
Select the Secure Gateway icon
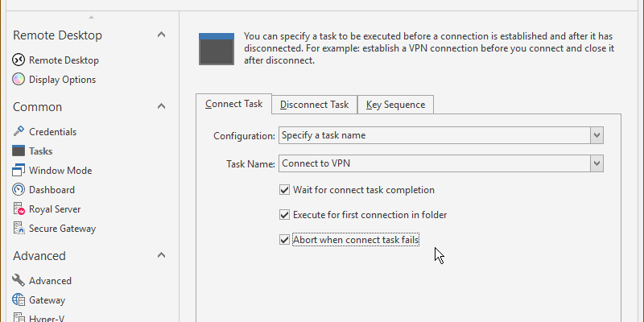click(19, 229)
